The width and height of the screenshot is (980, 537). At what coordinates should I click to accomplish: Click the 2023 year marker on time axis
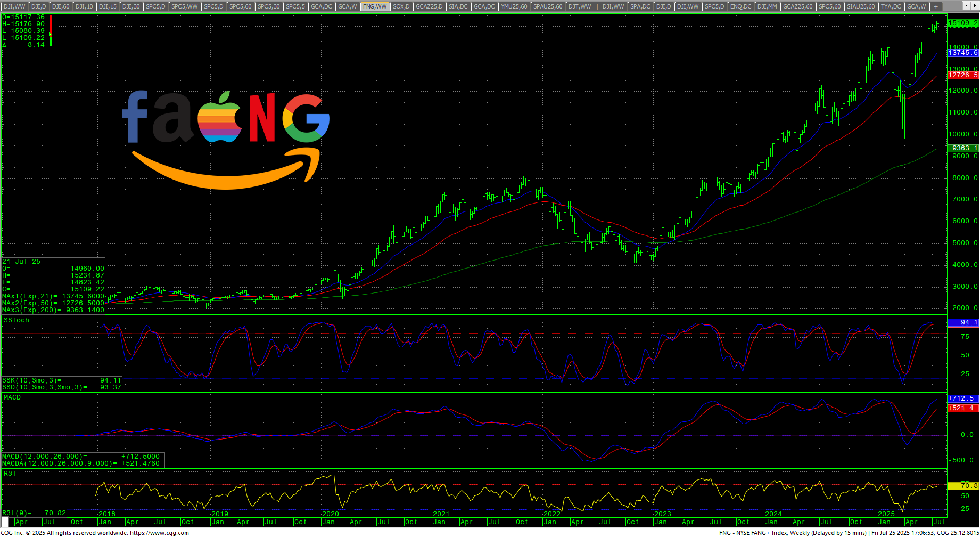[663, 514]
